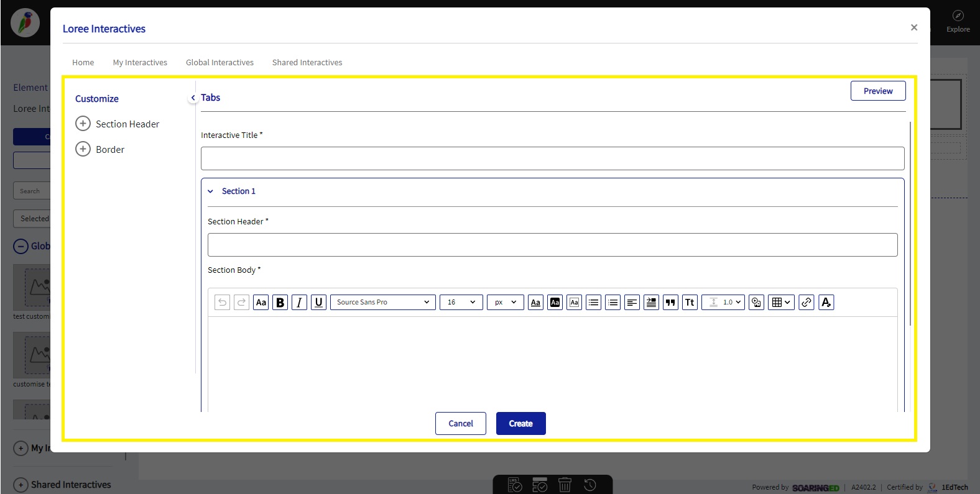The height and width of the screenshot is (494, 980).
Task: Toggle bold formatting
Action: 280,302
